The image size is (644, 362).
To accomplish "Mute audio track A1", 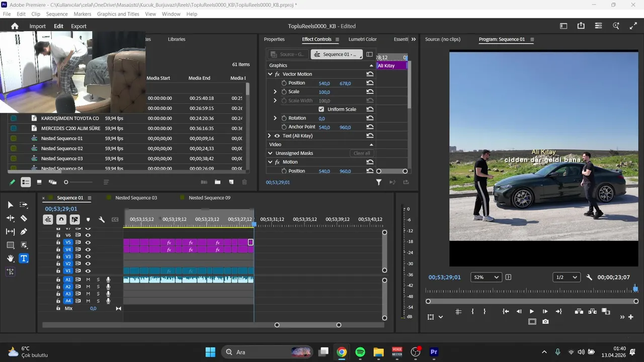I will pyautogui.click(x=88, y=280).
